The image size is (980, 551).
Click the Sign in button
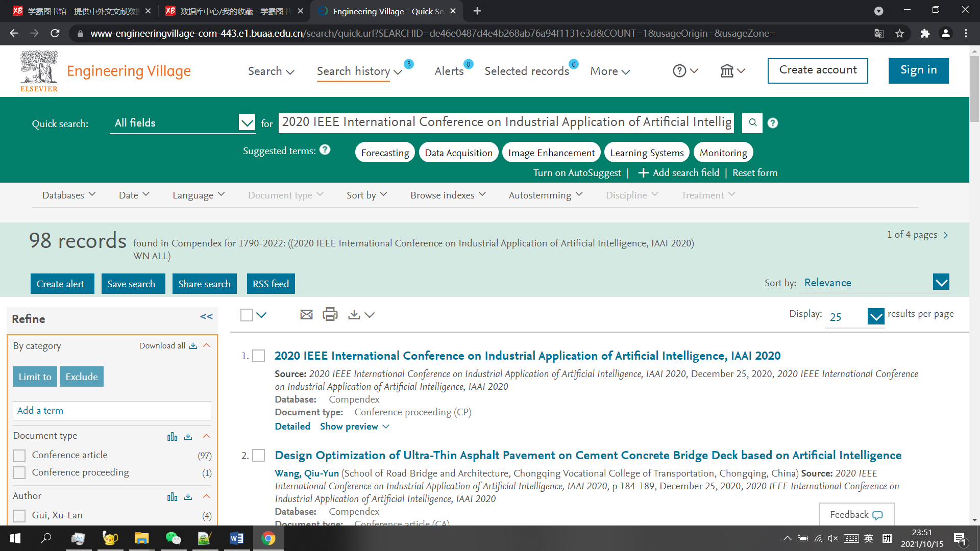pos(918,70)
